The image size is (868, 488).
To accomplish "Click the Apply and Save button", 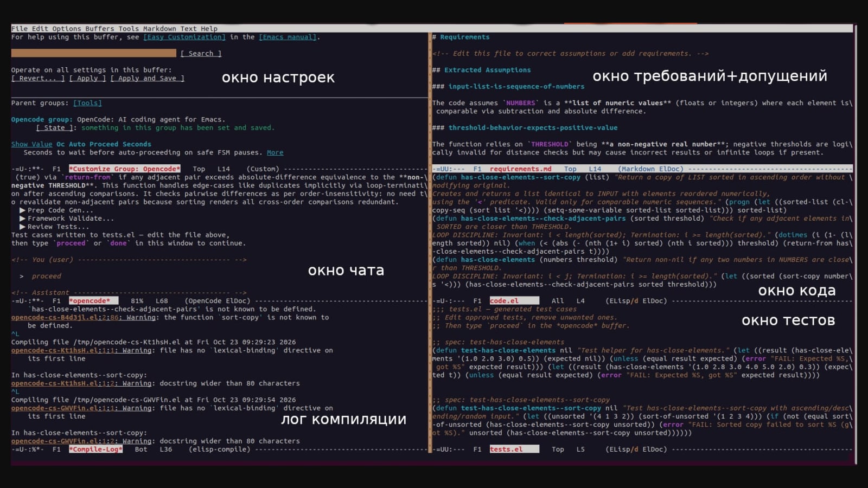I will [x=148, y=78].
